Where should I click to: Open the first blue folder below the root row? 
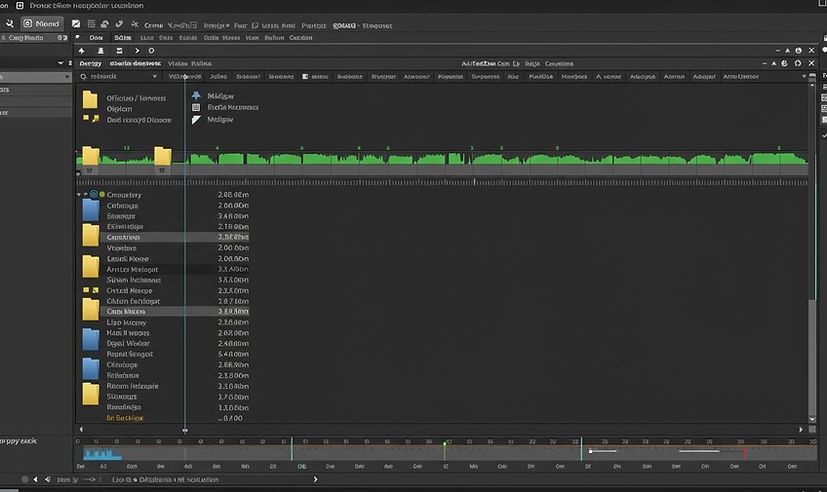click(x=91, y=210)
